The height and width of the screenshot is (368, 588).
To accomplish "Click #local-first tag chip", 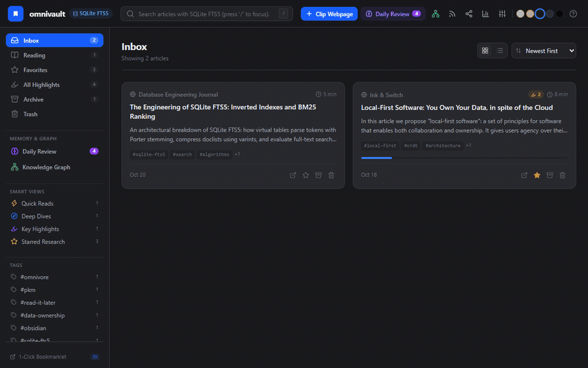I will [x=380, y=146].
